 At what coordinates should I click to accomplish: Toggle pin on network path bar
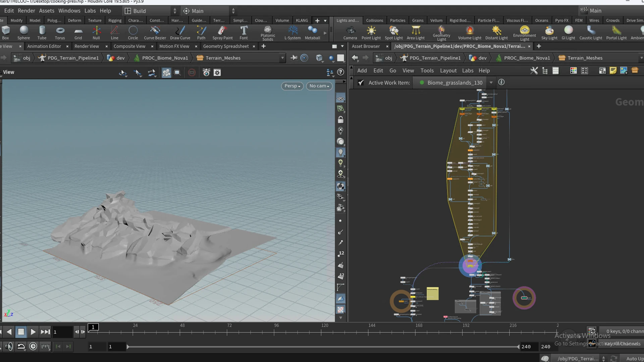pos(293,58)
